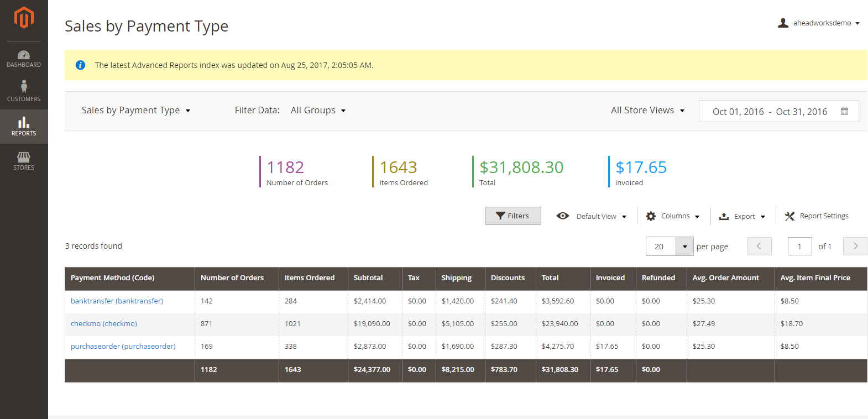868x419 pixels.
Task: Open the checkmo (checkmo) payment link
Action: pos(104,324)
